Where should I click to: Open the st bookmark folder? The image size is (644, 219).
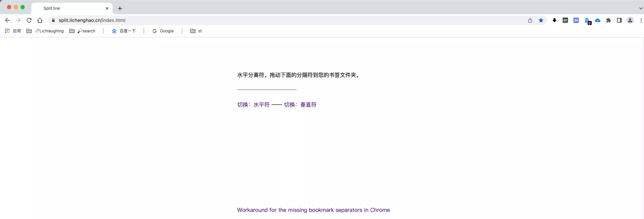(x=196, y=31)
